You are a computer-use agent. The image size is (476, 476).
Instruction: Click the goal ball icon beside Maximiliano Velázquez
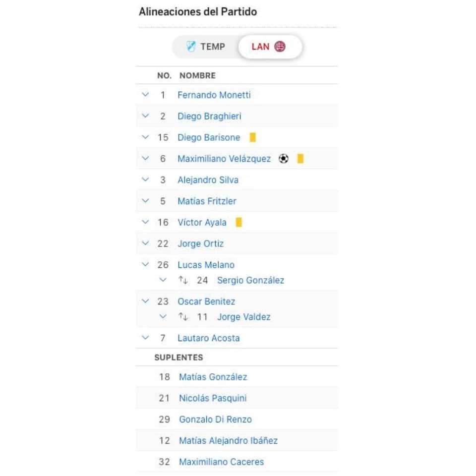(283, 159)
